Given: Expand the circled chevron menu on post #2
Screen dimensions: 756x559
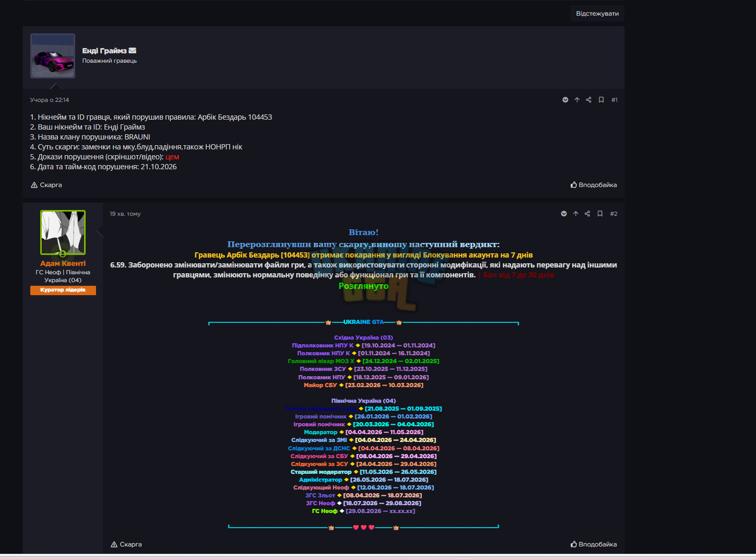Looking at the screenshot, I should 564,214.
